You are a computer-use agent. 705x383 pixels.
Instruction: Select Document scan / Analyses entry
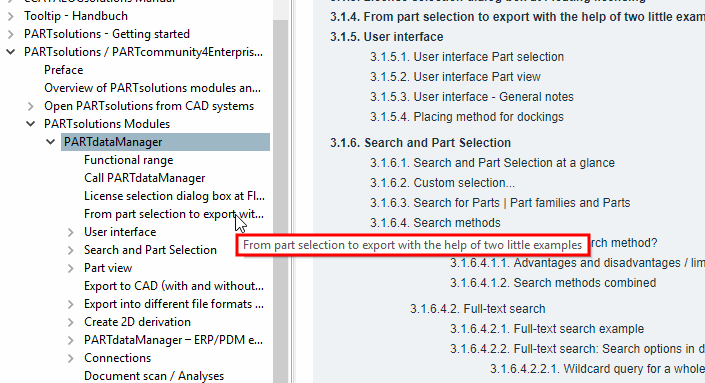pos(154,376)
